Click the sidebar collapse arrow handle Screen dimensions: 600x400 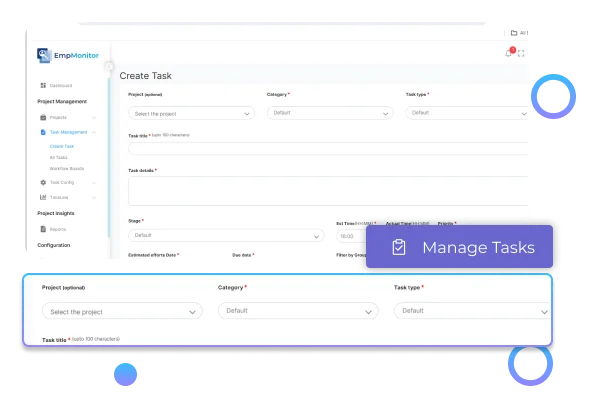tap(109, 67)
